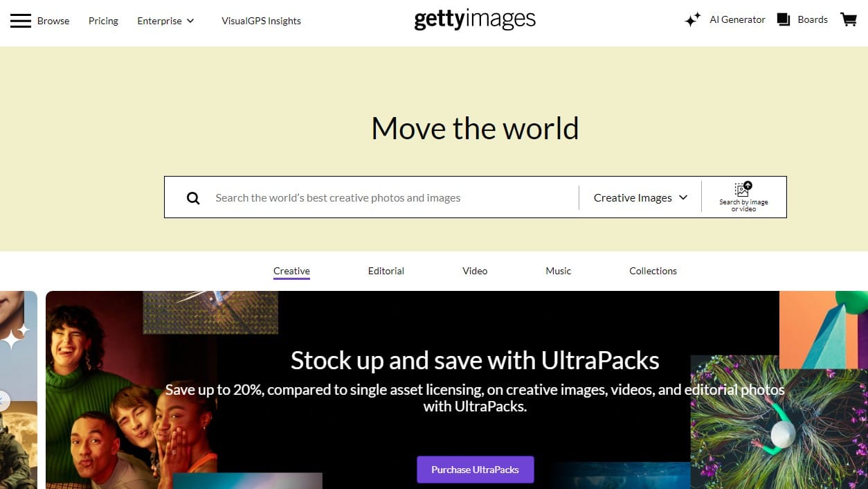868x489 pixels.
Task: Open the hamburger Browse menu icon
Action: [x=21, y=21]
